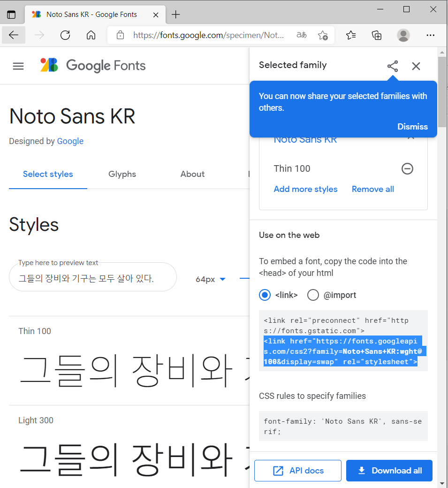Click the Light 300 style label
448x488 pixels.
click(36, 420)
